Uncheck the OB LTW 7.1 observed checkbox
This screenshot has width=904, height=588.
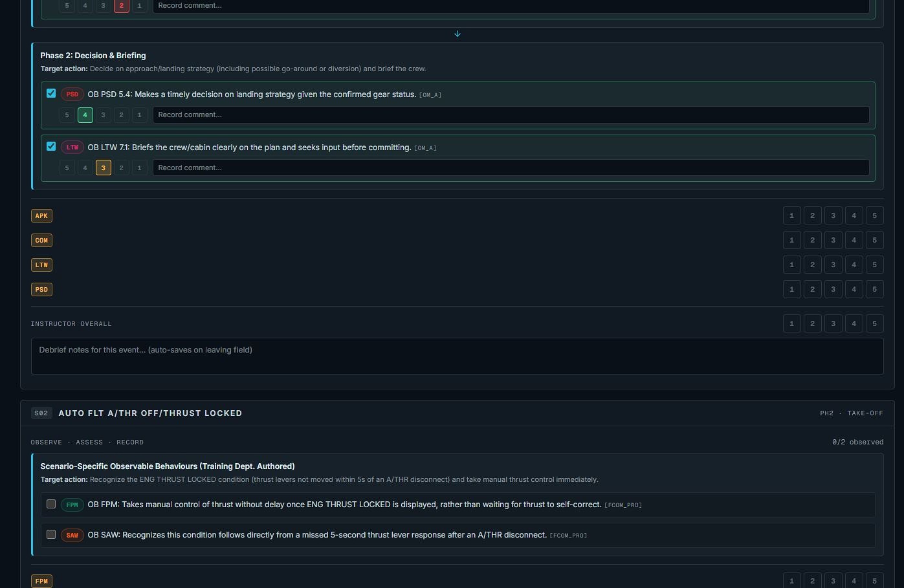(51, 146)
